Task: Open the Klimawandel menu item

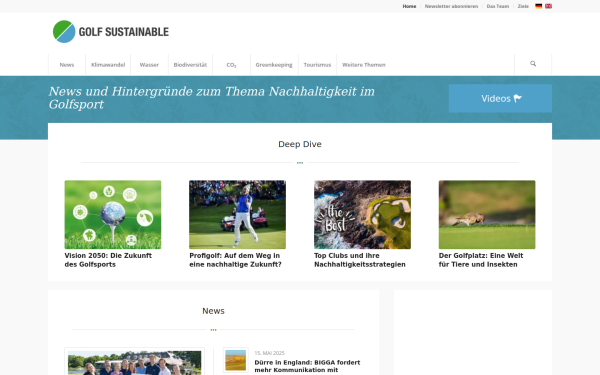Action: click(x=108, y=65)
